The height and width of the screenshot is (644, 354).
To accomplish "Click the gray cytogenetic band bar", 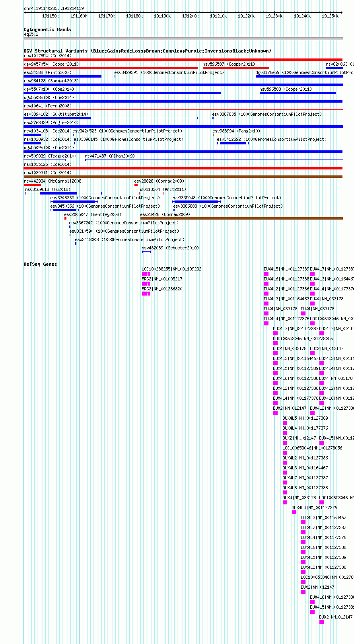I will point(183,39).
